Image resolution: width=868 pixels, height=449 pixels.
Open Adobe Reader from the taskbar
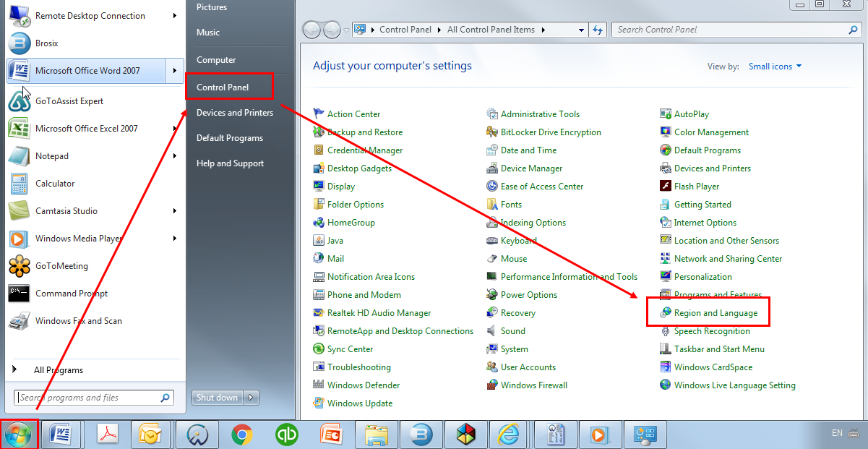[x=108, y=435]
